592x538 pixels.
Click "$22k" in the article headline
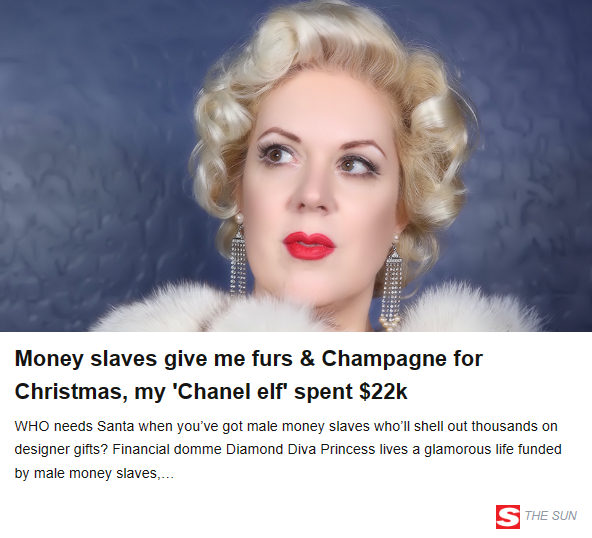383,392
